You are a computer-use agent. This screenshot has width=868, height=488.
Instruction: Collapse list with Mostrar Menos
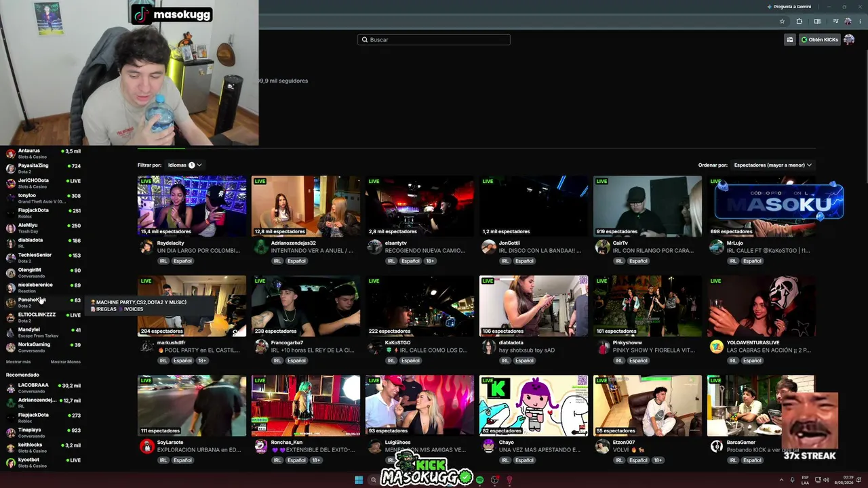tap(66, 362)
